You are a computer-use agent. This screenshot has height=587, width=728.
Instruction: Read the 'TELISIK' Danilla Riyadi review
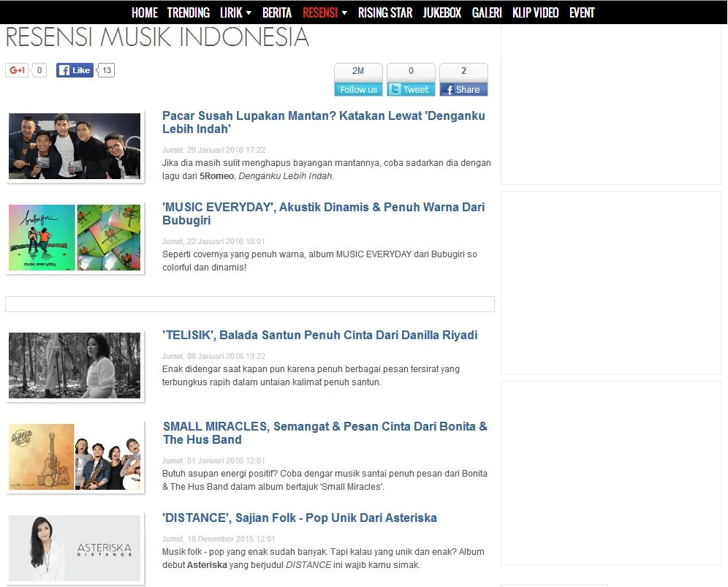(319, 335)
